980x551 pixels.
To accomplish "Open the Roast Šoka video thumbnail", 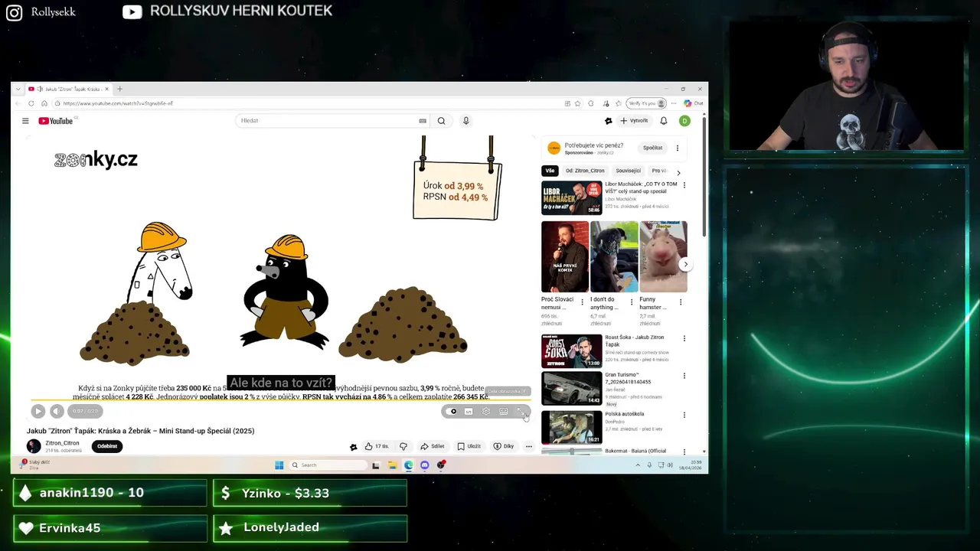I will pyautogui.click(x=572, y=351).
